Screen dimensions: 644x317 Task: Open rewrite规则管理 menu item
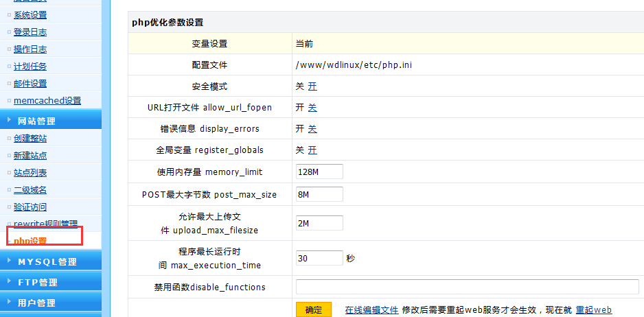[45, 224]
